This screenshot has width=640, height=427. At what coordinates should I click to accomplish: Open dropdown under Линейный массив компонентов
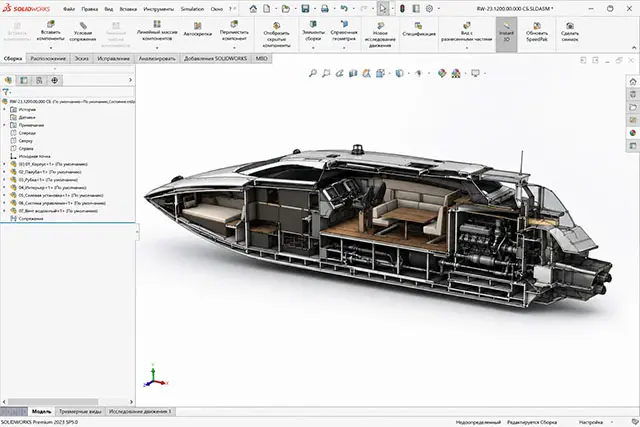157,47
